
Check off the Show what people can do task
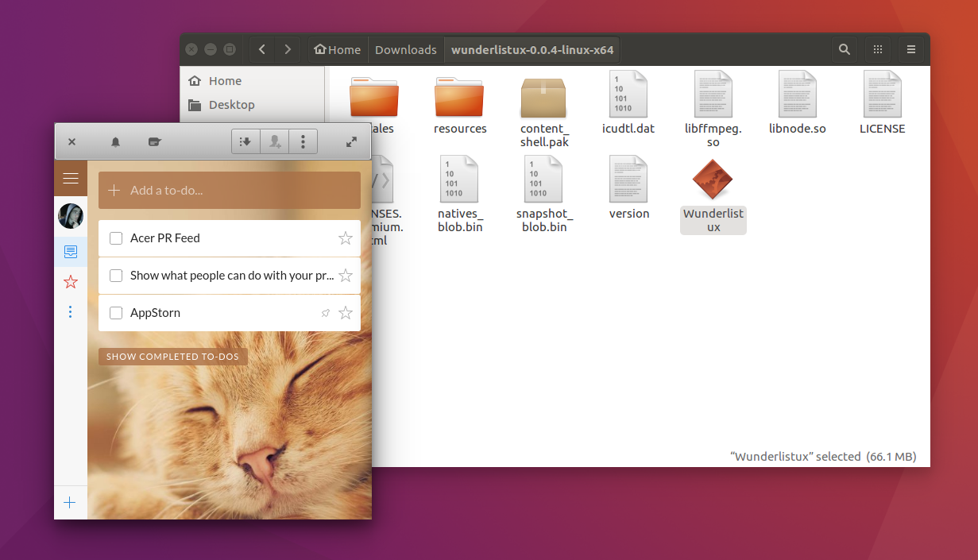(116, 276)
